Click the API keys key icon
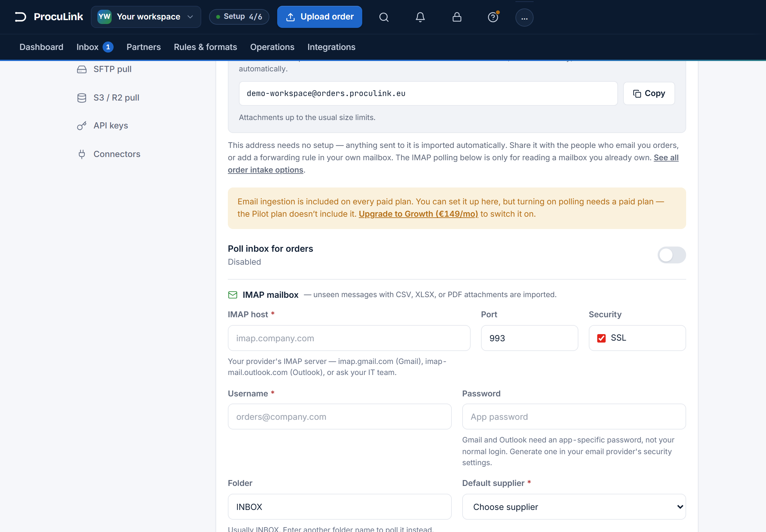This screenshot has width=766, height=532. click(82, 126)
